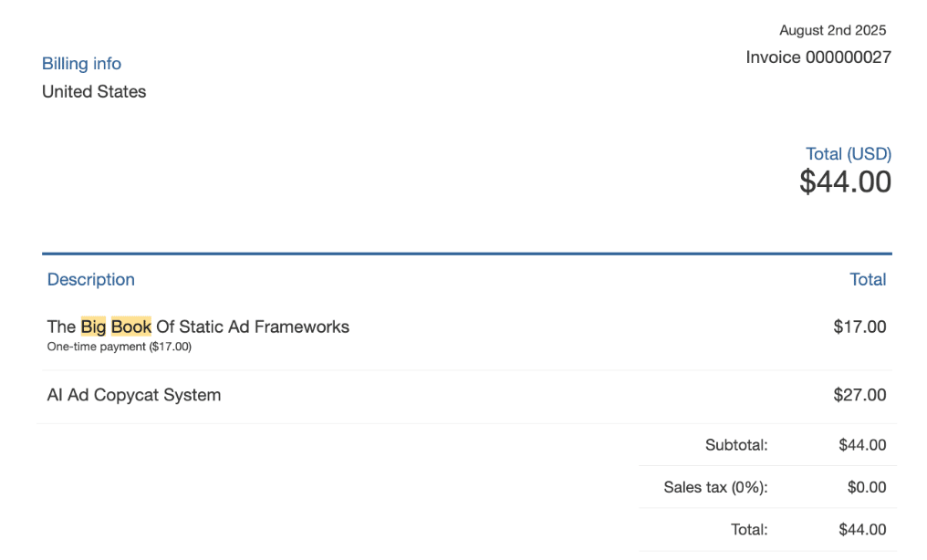Click the Sales tax (0%) label
This screenshot has height=560, width=927.
point(716,488)
